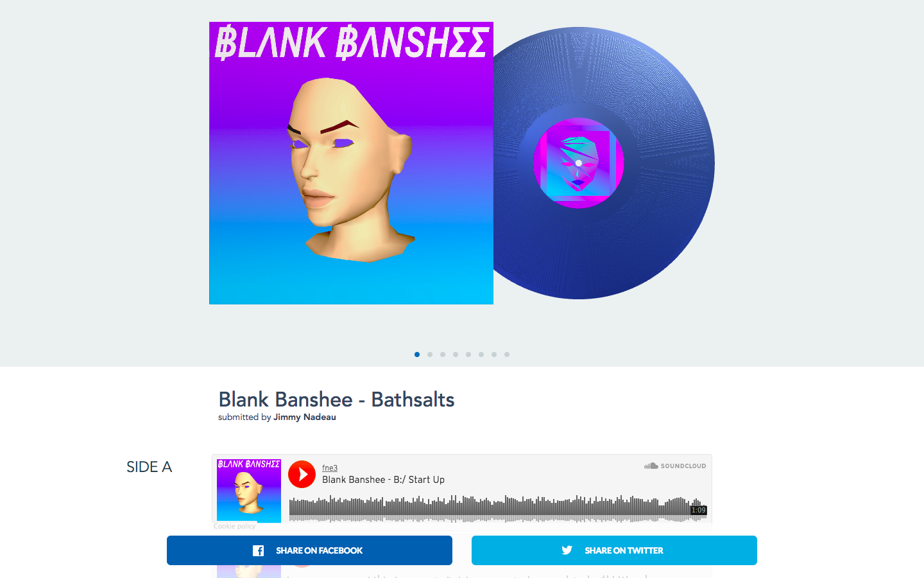Share on Twitter button
Viewport: 924px width, 578px height.
pos(614,550)
